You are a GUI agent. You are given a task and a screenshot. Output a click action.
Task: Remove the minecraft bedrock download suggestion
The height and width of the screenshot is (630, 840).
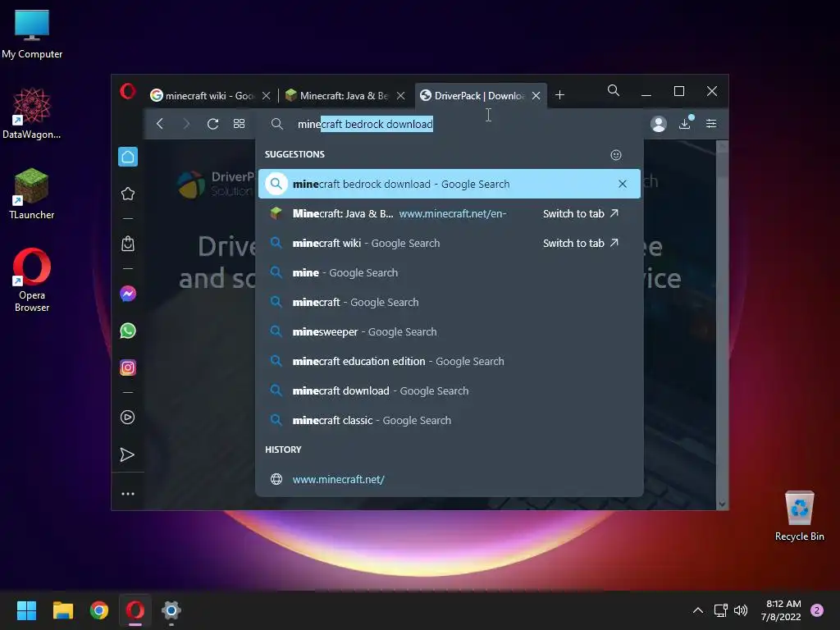click(x=623, y=184)
